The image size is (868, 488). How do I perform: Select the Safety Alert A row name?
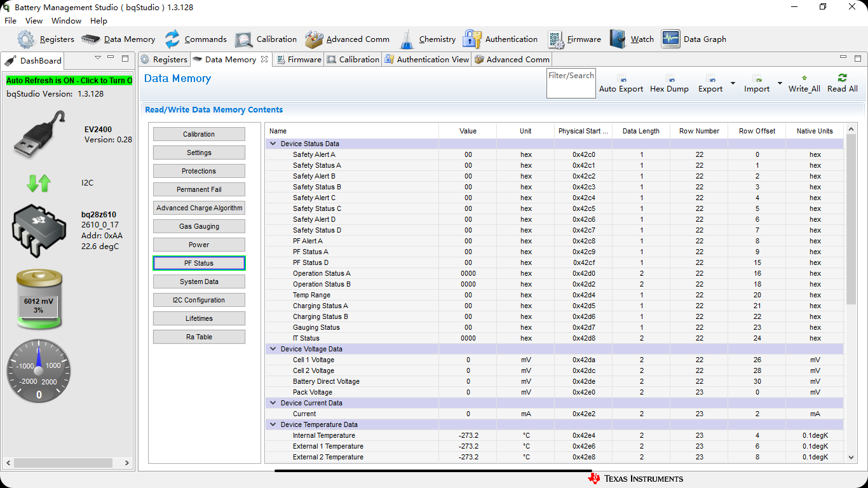(x=314, y=155)
